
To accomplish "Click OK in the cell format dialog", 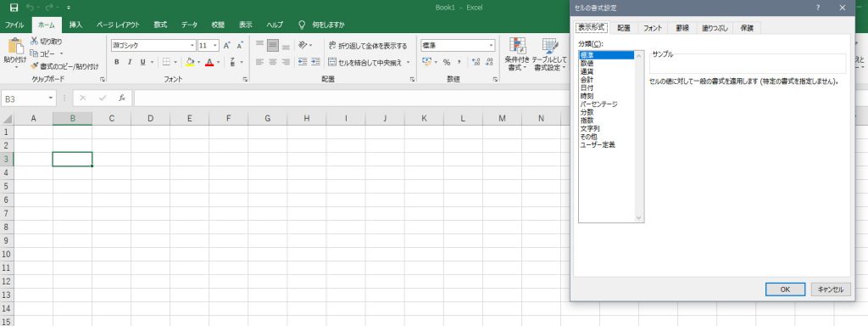I will [785, 289].
